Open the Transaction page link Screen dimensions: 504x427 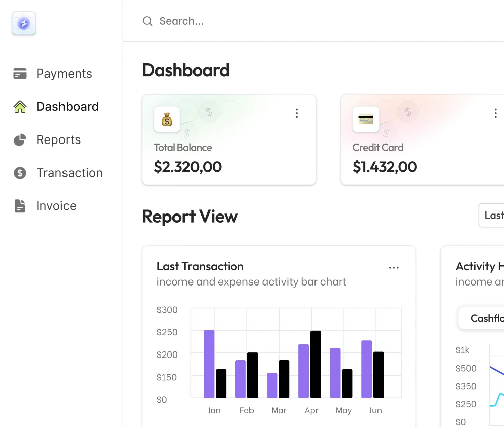click(70, 173)
